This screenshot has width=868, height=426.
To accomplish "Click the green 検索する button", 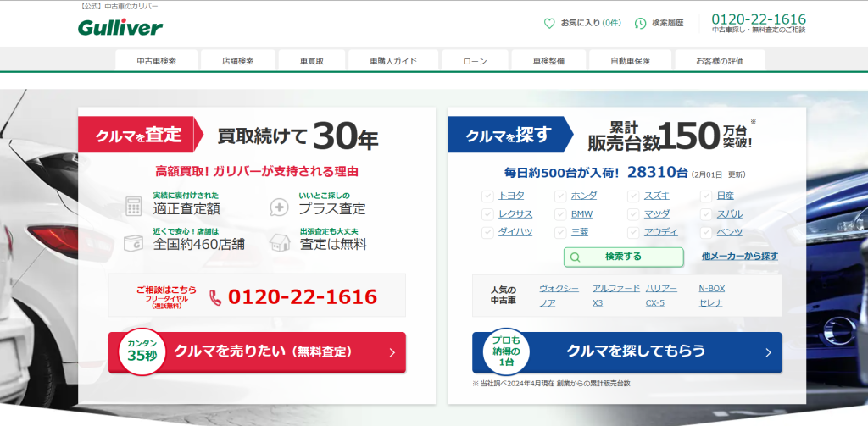I will click(623, 257).
